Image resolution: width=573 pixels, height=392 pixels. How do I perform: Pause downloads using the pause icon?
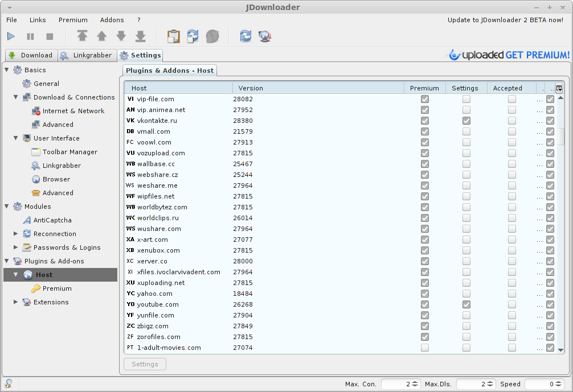pos(30,36)
